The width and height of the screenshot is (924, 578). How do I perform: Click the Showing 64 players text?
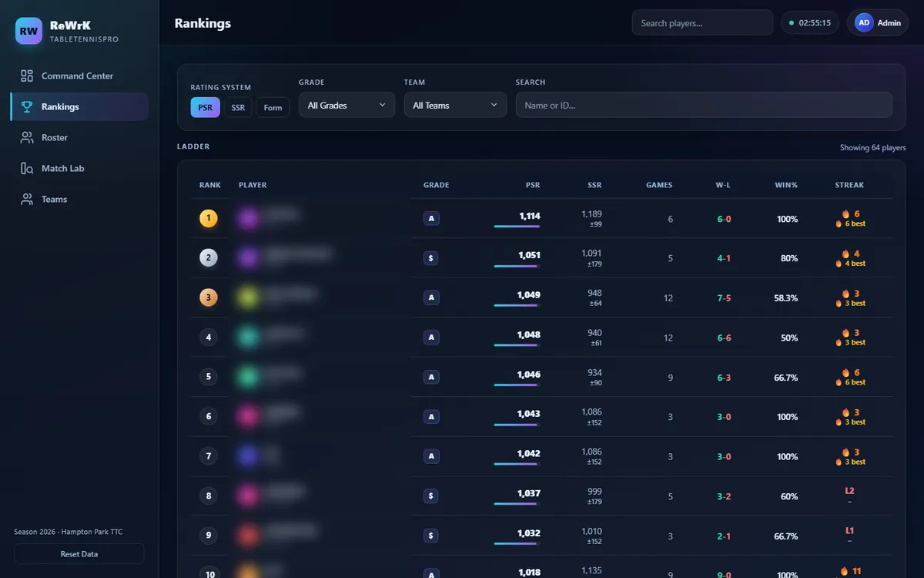[x=873, y=148]
